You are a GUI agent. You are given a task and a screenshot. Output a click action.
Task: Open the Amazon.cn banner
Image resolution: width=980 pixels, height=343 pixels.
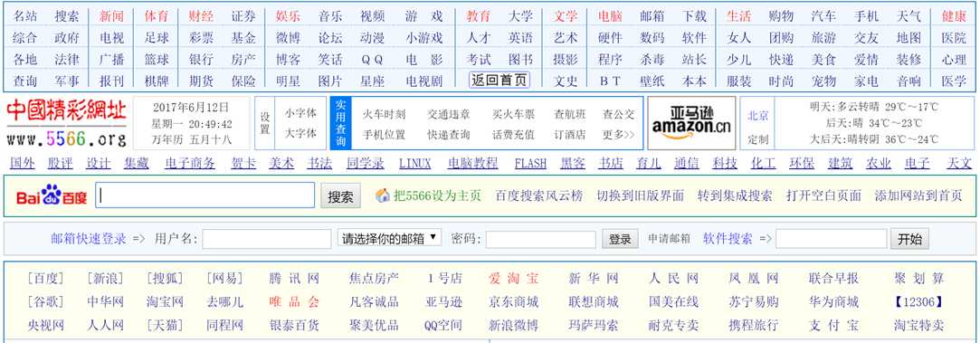[691, 123]
